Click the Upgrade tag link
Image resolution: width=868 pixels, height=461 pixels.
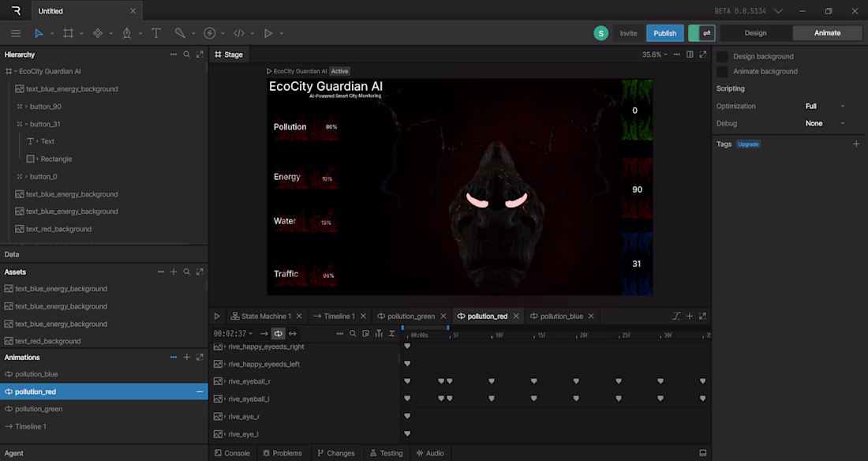(748, 144)
